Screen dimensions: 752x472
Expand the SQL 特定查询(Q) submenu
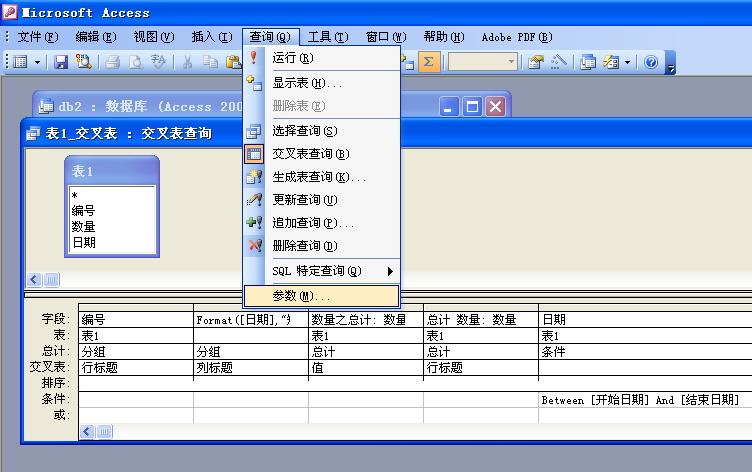point(322,271)
